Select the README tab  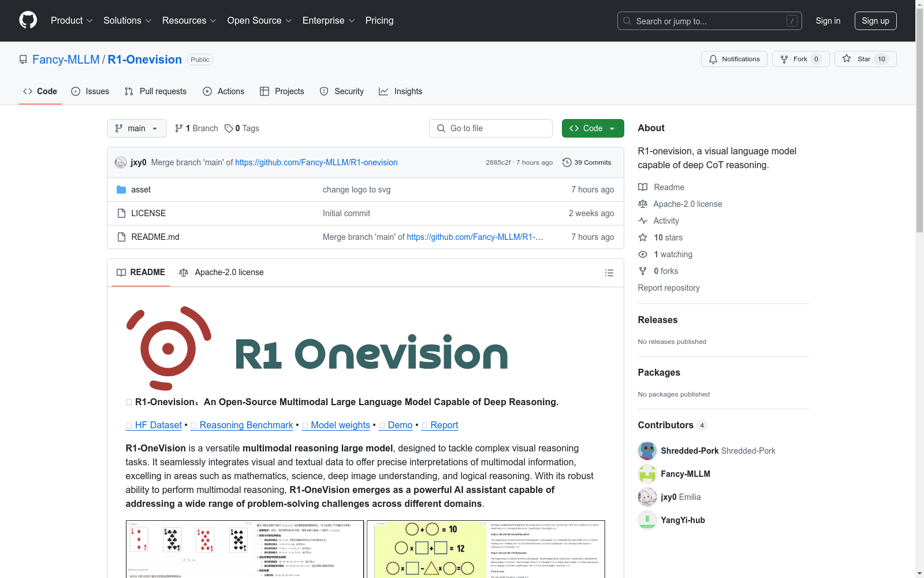[141, 272]
